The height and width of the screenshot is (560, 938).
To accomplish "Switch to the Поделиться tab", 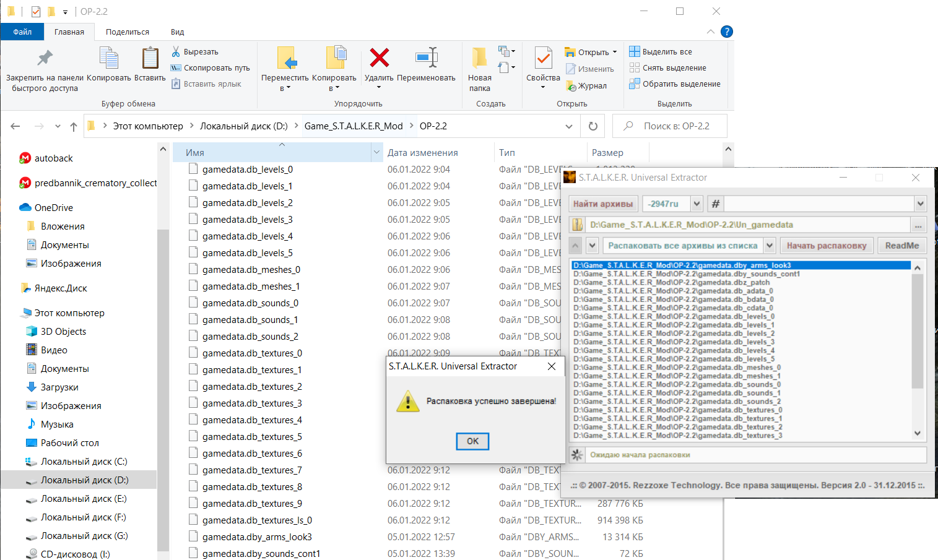I will [x=127, y=32].
